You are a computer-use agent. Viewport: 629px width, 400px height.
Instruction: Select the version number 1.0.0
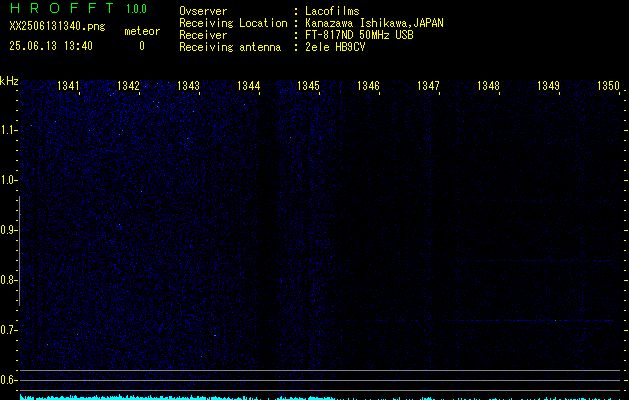(x=136, y=9)
